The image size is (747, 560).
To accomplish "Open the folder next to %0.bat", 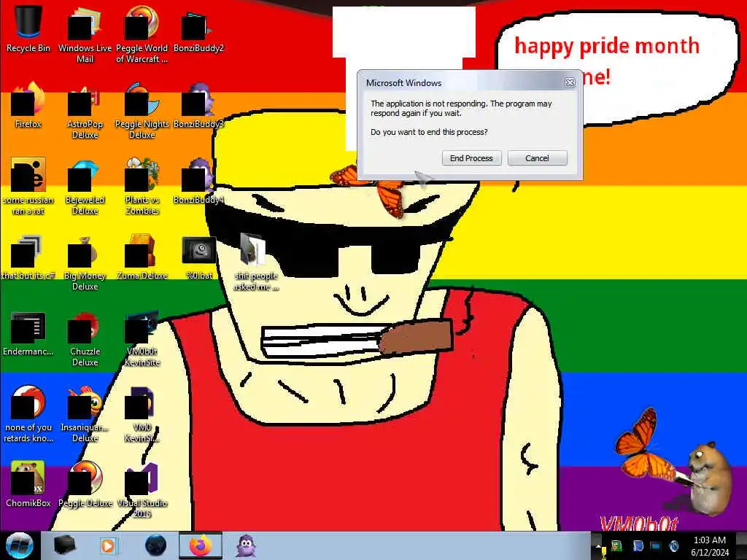I will (255, 261).
